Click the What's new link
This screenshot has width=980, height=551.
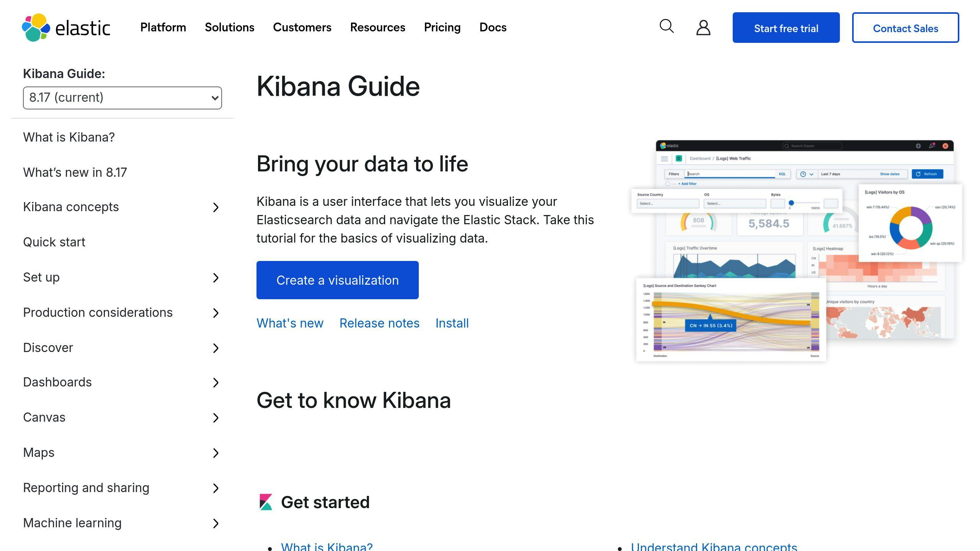pos(290,323)
